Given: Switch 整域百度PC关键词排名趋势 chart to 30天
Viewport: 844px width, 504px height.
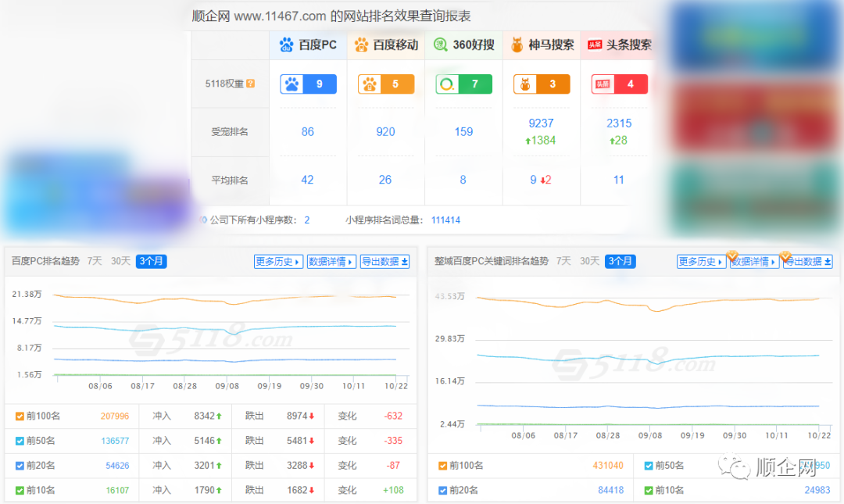Looking at the screenshot, I should [x=589, y=261].
